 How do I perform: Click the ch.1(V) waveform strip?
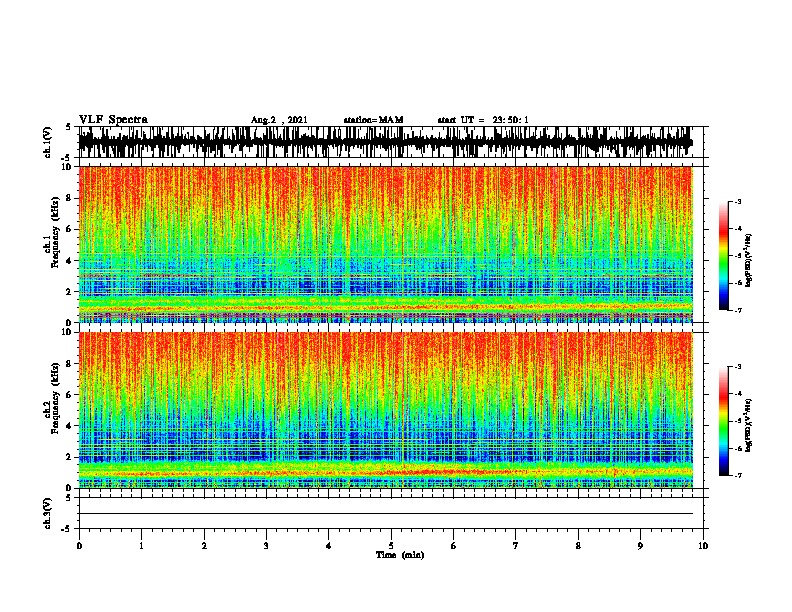[x=385, y=142]
